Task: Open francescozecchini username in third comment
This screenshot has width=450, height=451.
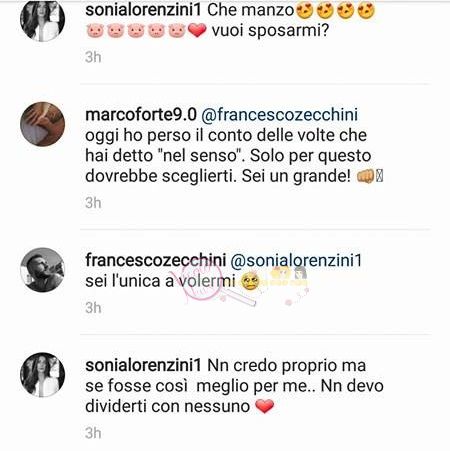Action: pos(156,260)
